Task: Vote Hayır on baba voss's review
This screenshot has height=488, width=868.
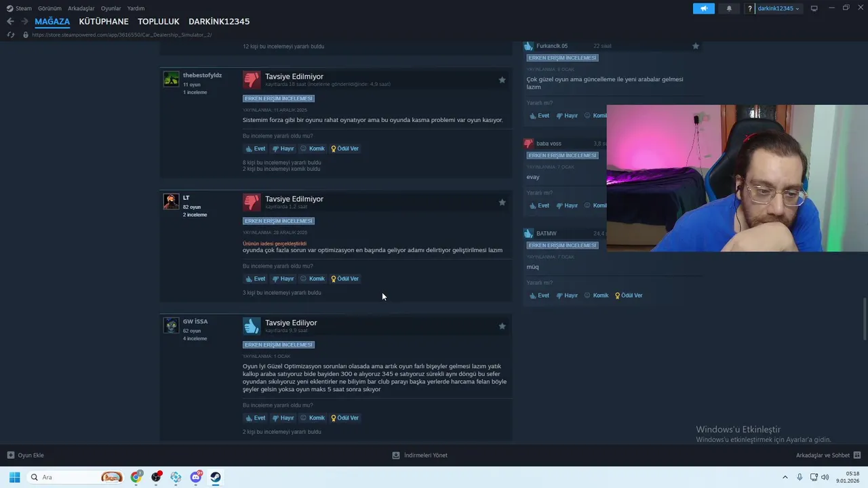Action: point(568,205)
